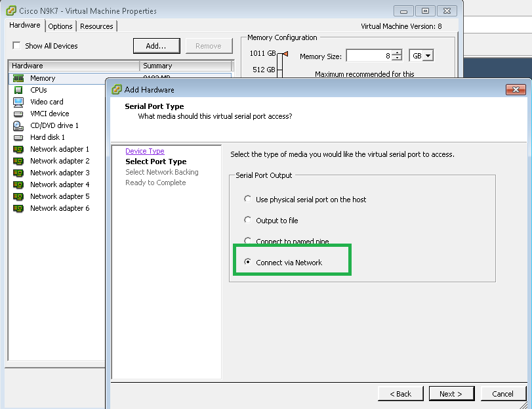Select the Network adapter 6 icon
This screenshot has width=532, height=409.
pos(18,208)
